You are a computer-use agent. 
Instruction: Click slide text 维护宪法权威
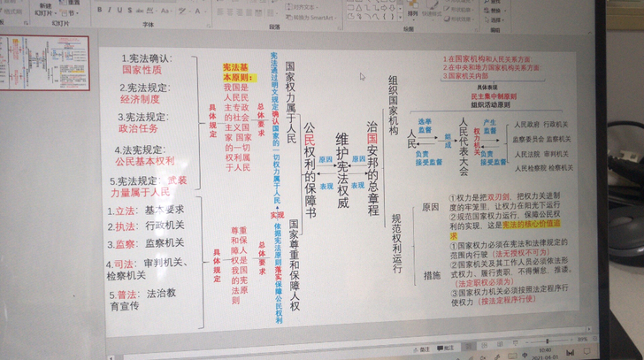342,170
